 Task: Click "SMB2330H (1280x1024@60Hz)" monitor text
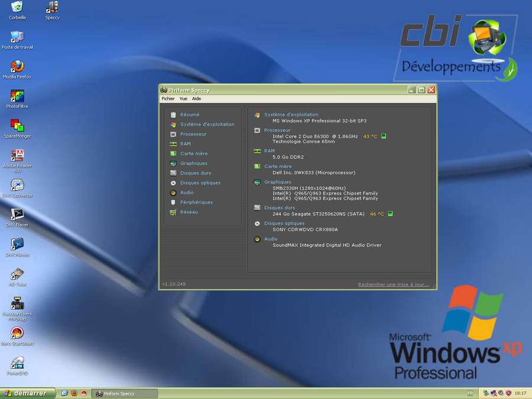[x=309, y=189]
